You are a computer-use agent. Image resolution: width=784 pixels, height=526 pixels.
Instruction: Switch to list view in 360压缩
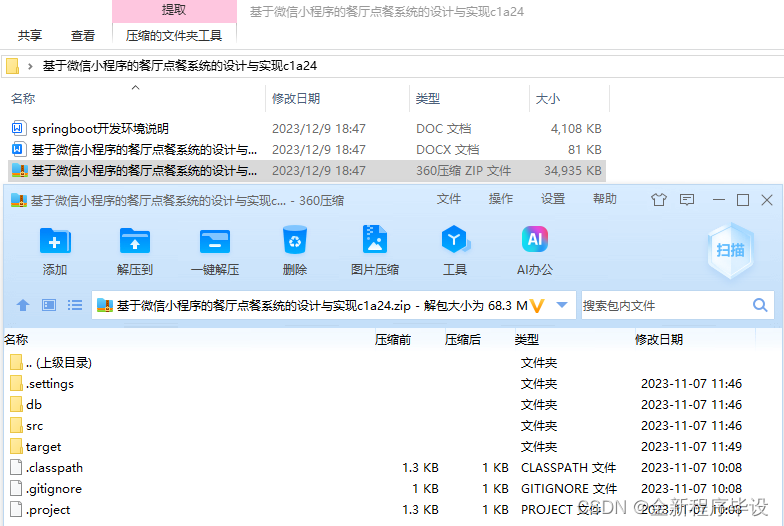click(x=75, y=305)
